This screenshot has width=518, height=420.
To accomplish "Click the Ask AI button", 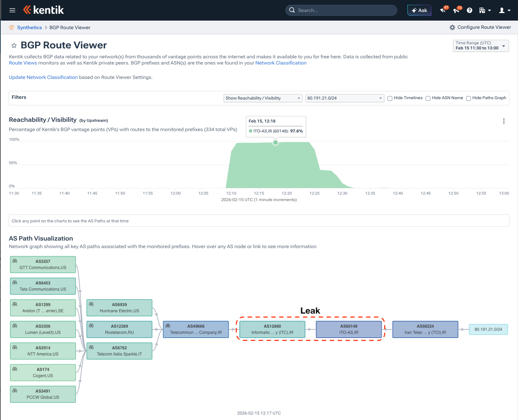I will 419,10.
